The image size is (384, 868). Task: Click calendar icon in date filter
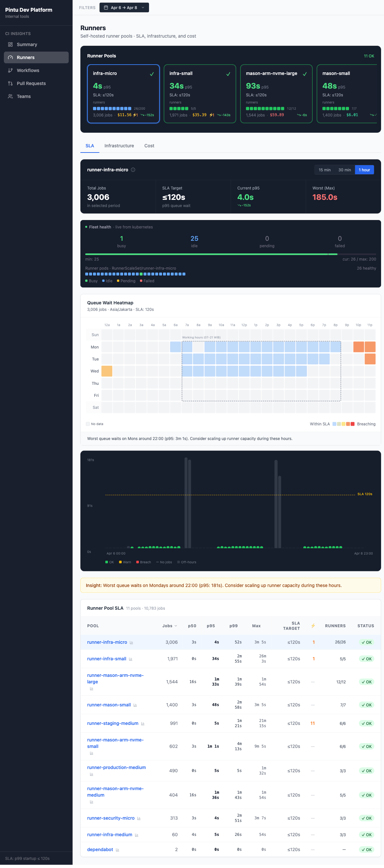pos(106,8)
